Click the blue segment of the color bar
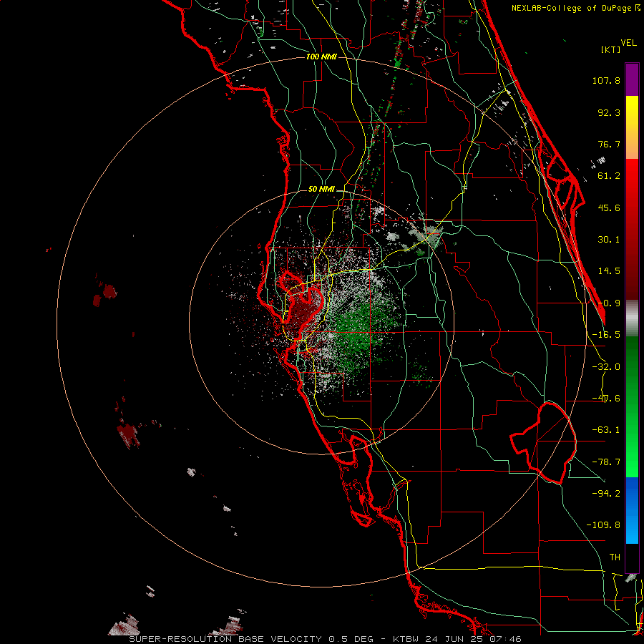 [632, 510]
